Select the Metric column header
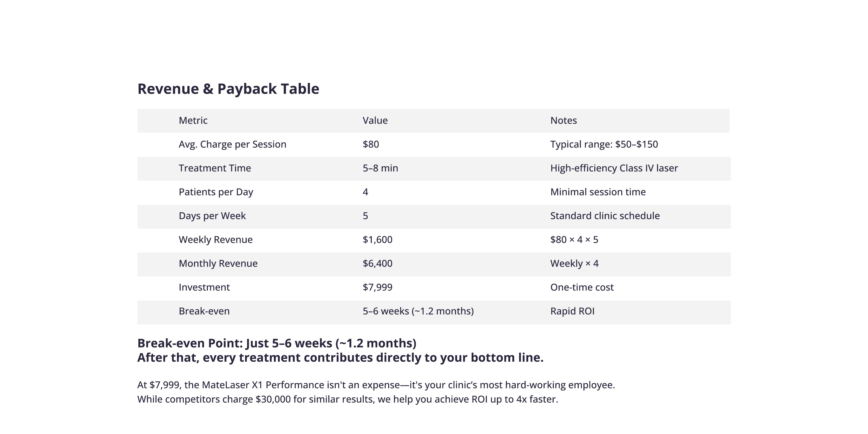Image resolution: width=868 pixels, height=434 pixels. click(193, 120)
